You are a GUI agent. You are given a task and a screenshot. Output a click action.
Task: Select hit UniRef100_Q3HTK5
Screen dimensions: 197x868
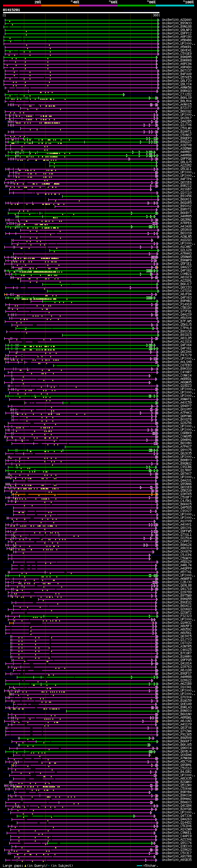[177, 494]
